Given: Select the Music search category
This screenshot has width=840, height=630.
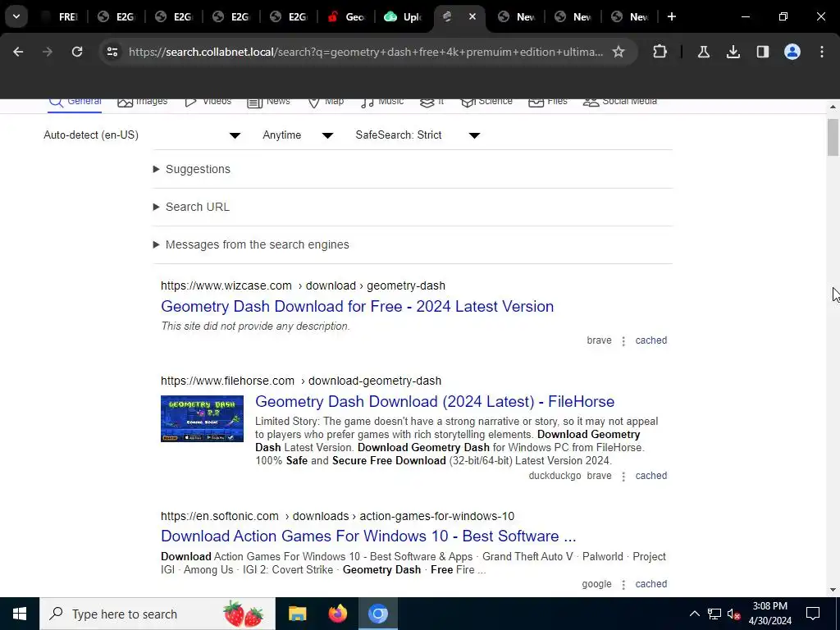Looking at the screenshot, I should 382,102.
